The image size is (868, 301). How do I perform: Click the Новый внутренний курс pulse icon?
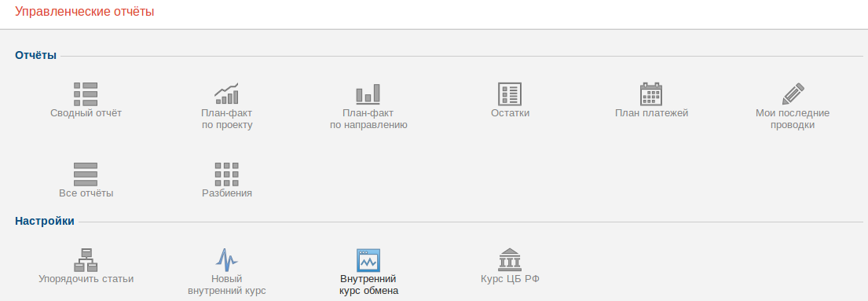point(226,259)
